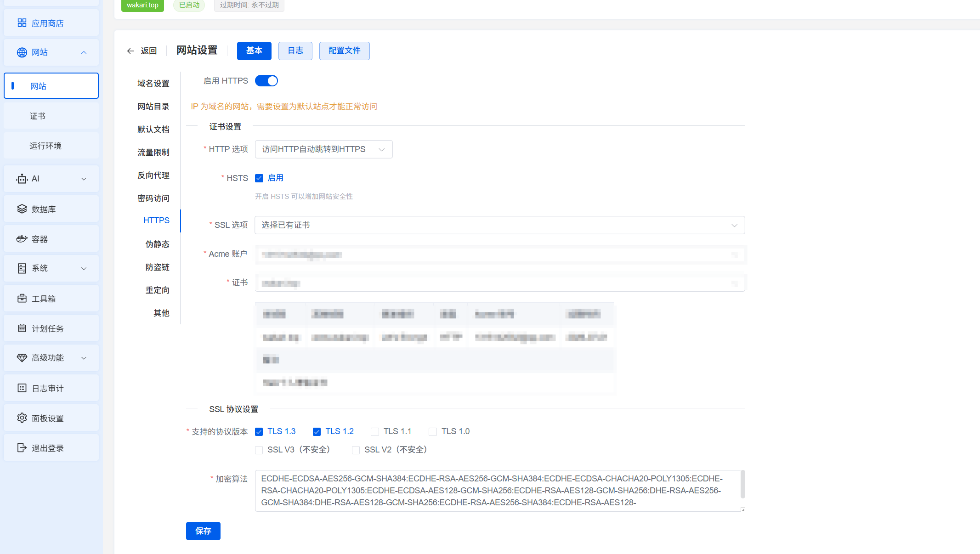
Task: Open the database stack icon 数据库
Action: 22,209
